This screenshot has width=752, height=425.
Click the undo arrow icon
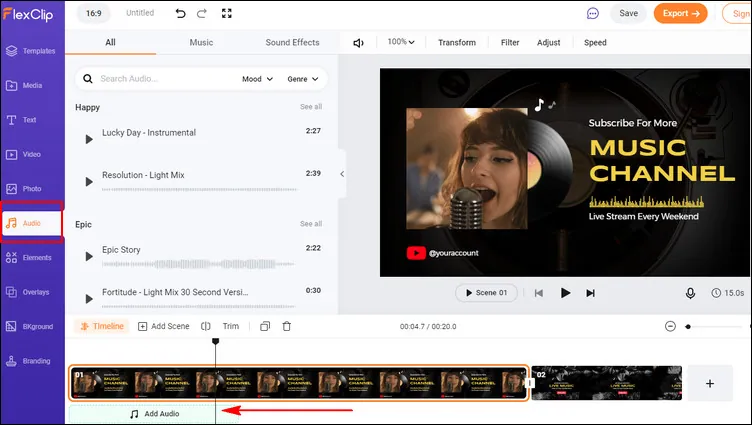click(x=180, y=13)
